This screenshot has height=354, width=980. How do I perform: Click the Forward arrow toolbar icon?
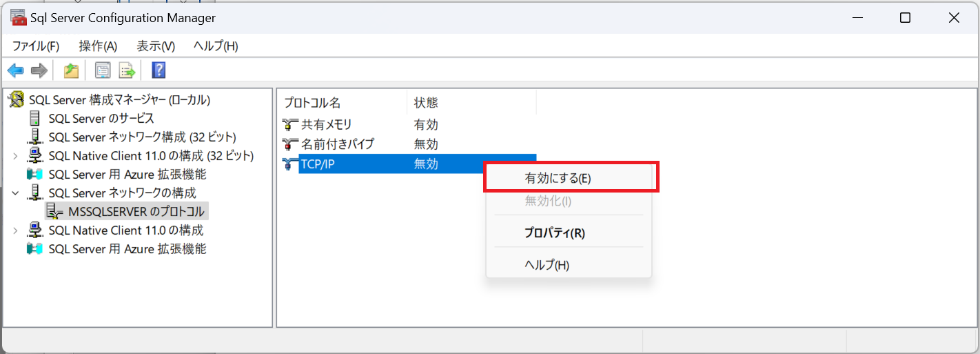39,70
